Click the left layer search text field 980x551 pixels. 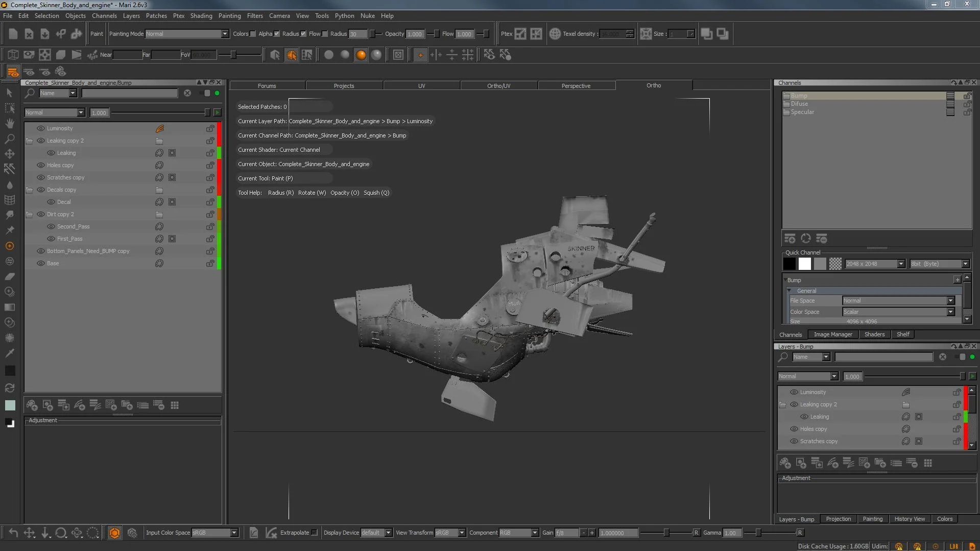(130, 93)
